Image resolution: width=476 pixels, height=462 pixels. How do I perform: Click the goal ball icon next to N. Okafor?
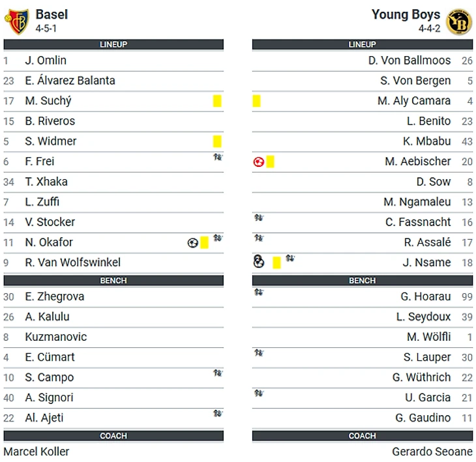point(193,242)
